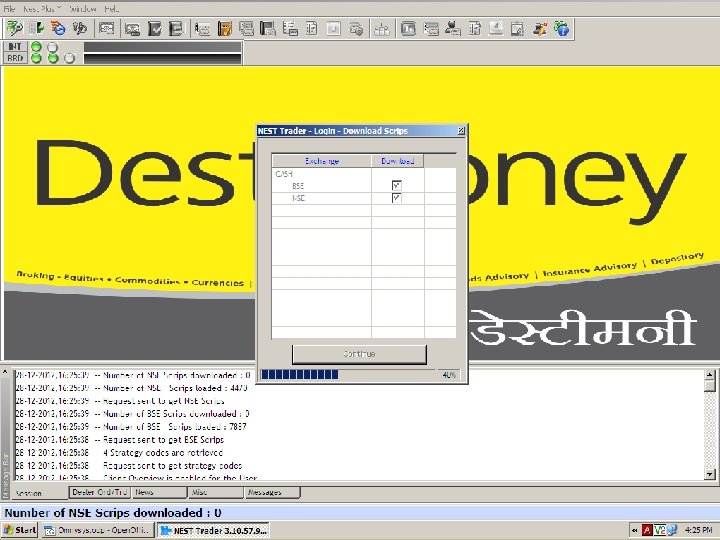
Task: Open the Window menu
Action: pyautogui.click(x=82, y=9)
